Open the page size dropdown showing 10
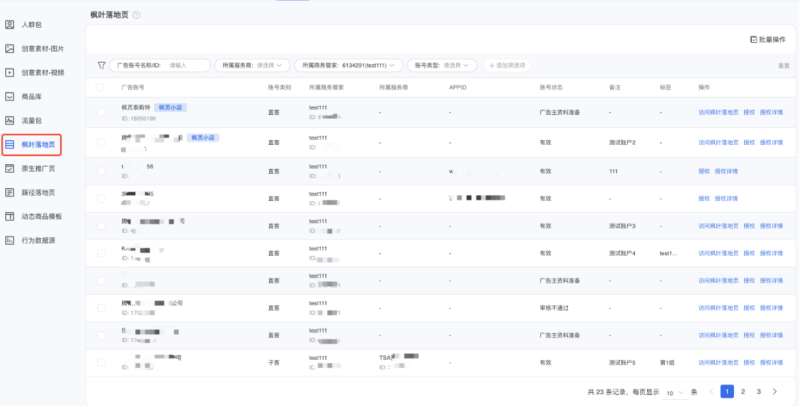 [674, 392]
